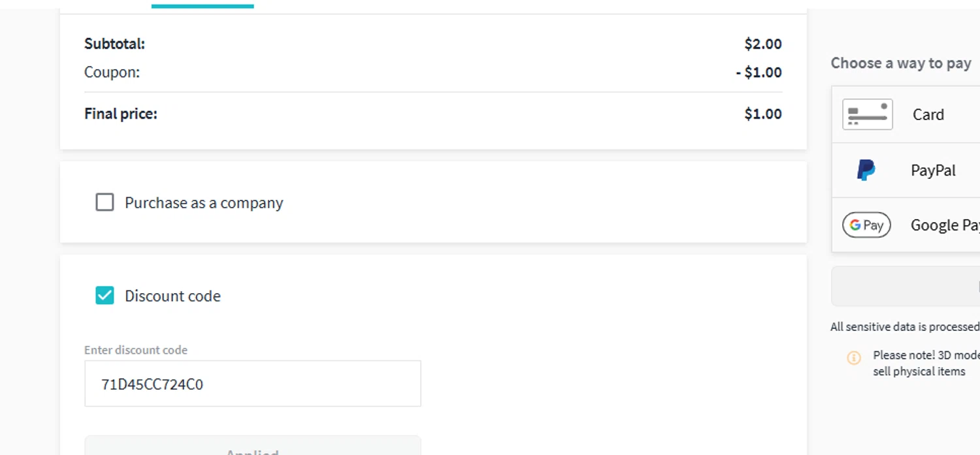This screenshot has height=455, width=980.
Task: Click the credit card icon
Action: [x=867, y=114]
